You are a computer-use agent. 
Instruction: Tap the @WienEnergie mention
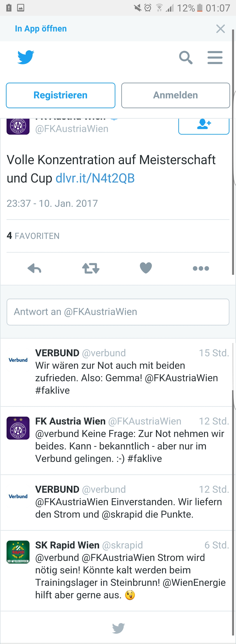194,583
